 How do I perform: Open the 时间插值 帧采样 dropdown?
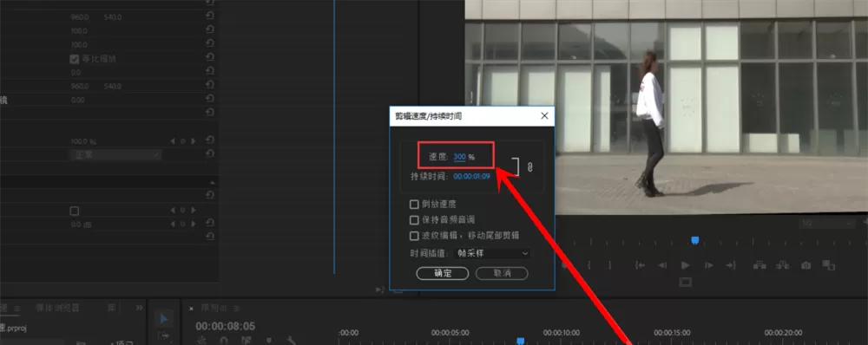point(491,253)
